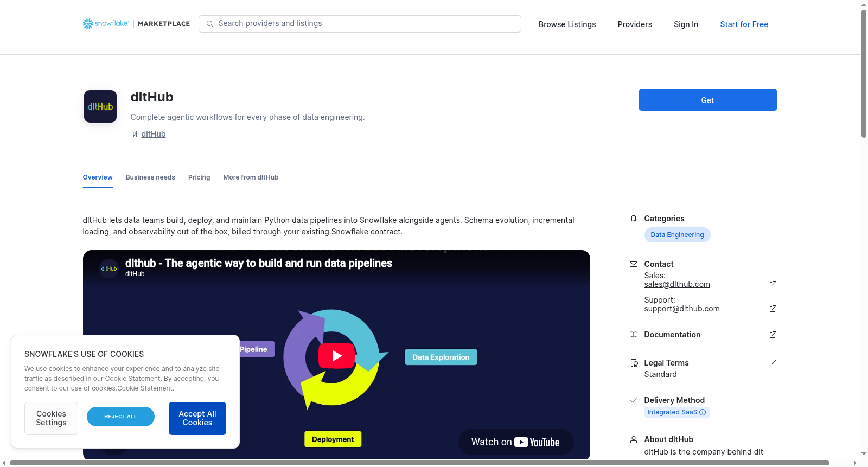Open More from dltHub tab
This screenshot has width=868, height=467.
[x=251, y=177]
